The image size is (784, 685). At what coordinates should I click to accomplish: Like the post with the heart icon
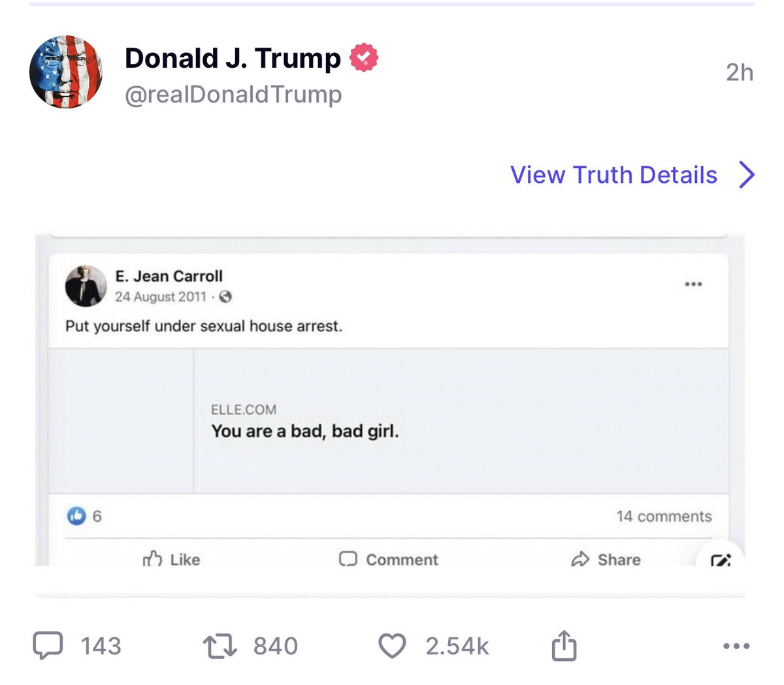[392, 646]
